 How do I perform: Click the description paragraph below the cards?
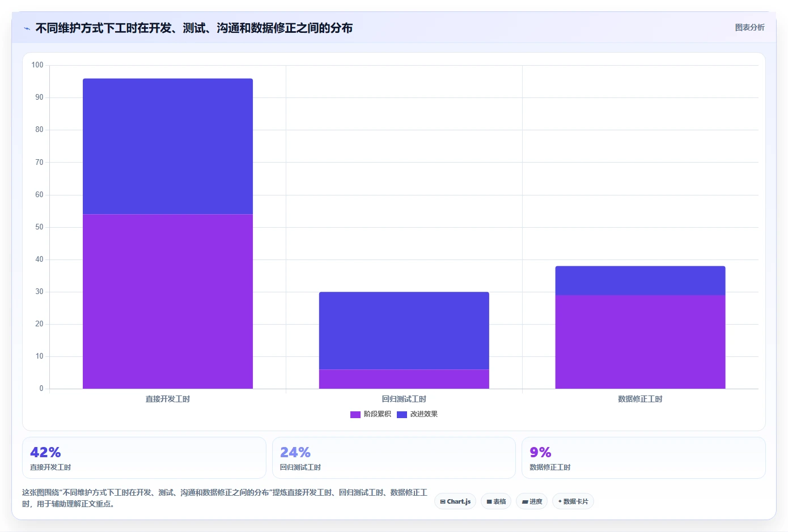point(224,498)
